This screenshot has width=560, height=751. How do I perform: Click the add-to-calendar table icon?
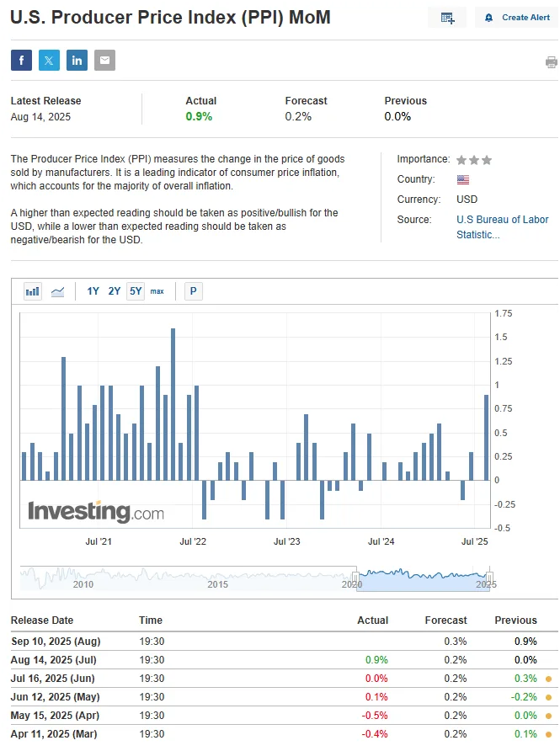[447, 18]
